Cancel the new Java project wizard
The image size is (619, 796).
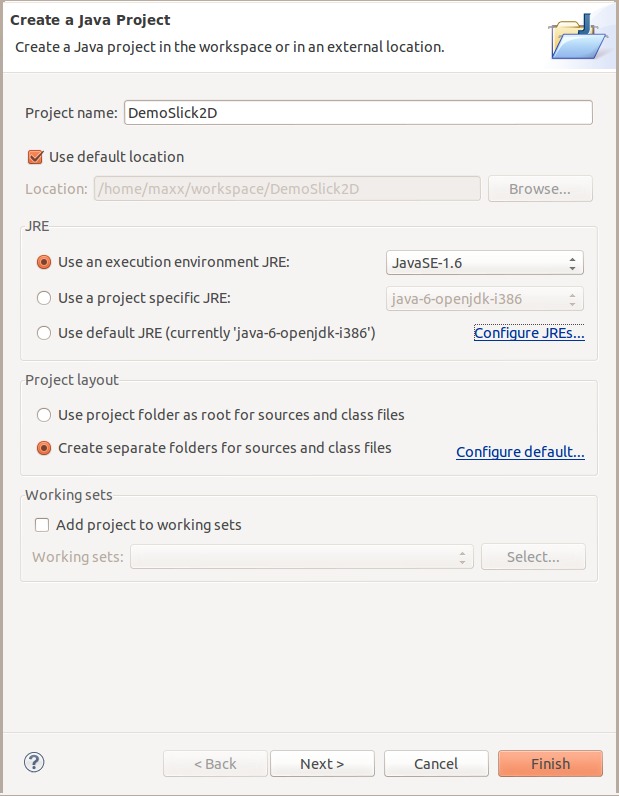point(436,764)
